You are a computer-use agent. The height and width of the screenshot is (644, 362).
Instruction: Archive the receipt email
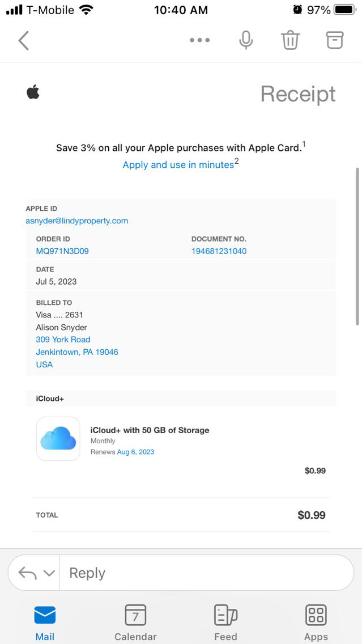(x=335, y=40)
